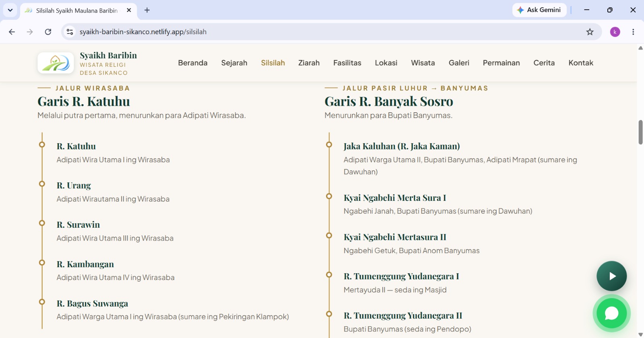Viewport: 644px width, 338px height.
Task: Click the Kyai Ngabehi Merta Sura I entry
Action: click(x=395, y=198)
